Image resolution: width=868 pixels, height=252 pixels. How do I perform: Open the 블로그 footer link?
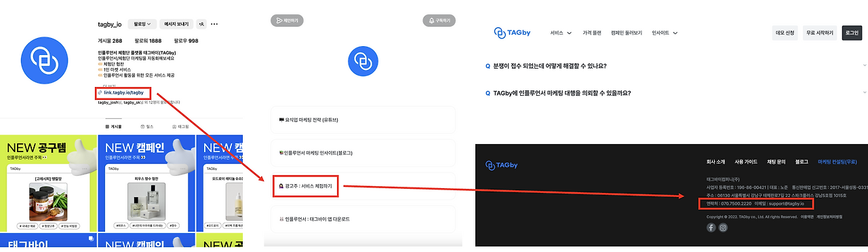802,162
